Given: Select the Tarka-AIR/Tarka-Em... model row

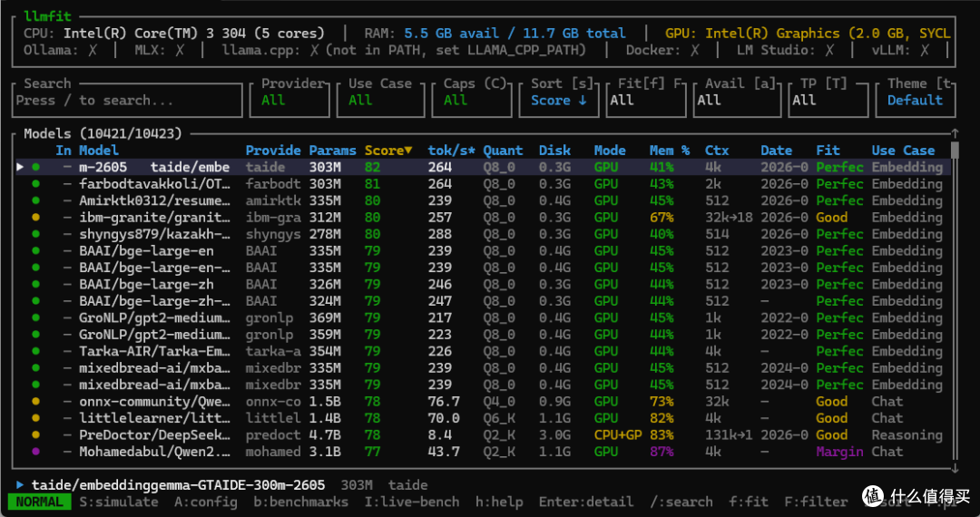Looking at the screenshot, I should 483,351.
